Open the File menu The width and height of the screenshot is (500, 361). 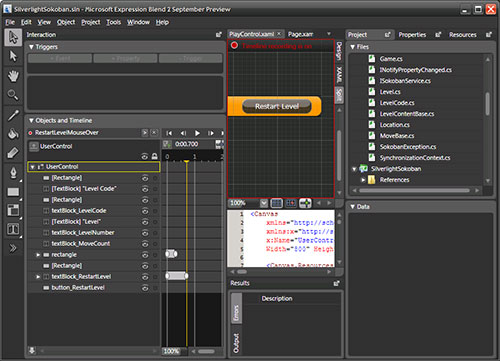(10, 22)
